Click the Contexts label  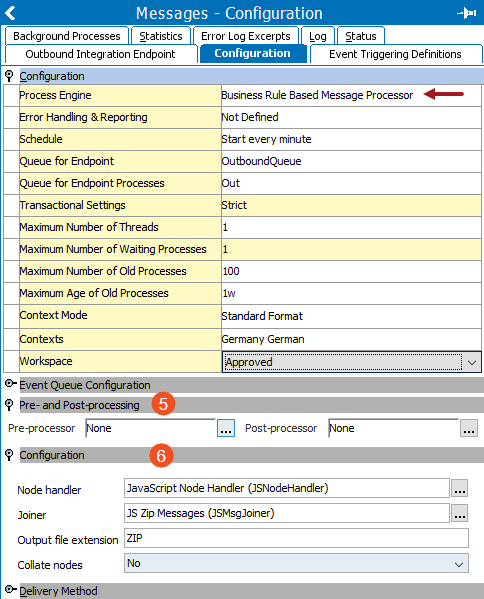click(x=41, y=339)
